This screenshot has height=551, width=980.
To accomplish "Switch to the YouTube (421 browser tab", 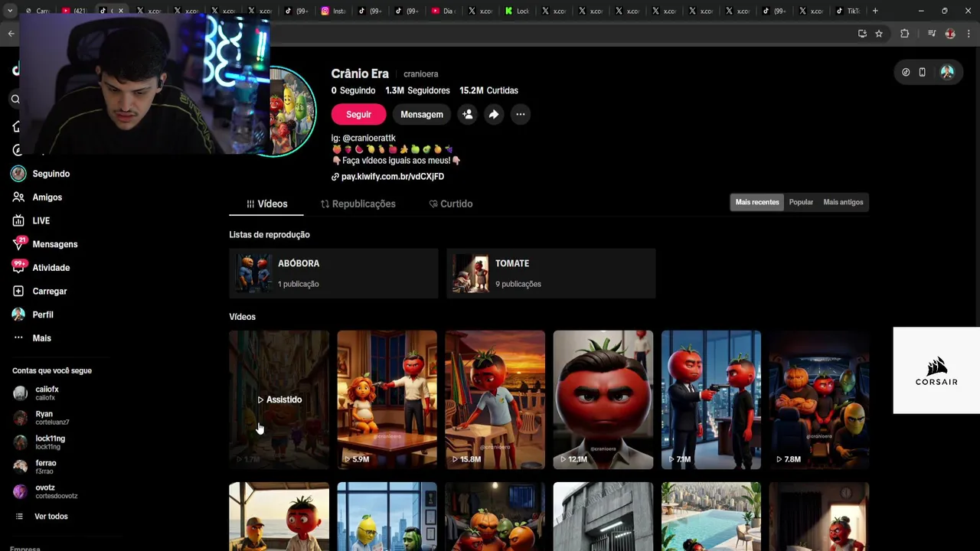I will coord(75,11).
